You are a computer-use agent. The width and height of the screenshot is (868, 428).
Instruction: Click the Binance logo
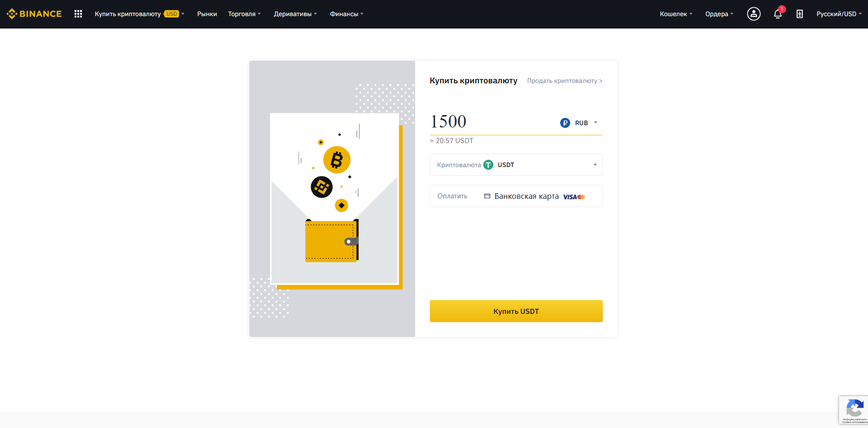point(34,14)
